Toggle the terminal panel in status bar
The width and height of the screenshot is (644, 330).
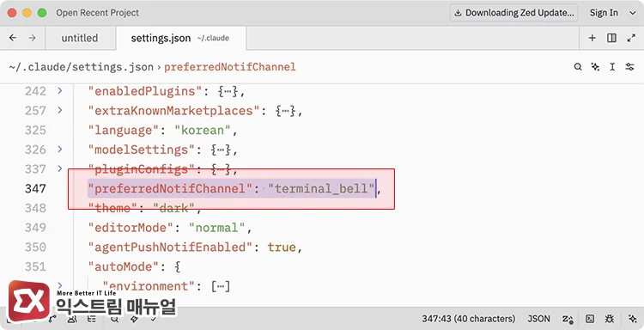point(590,319)
